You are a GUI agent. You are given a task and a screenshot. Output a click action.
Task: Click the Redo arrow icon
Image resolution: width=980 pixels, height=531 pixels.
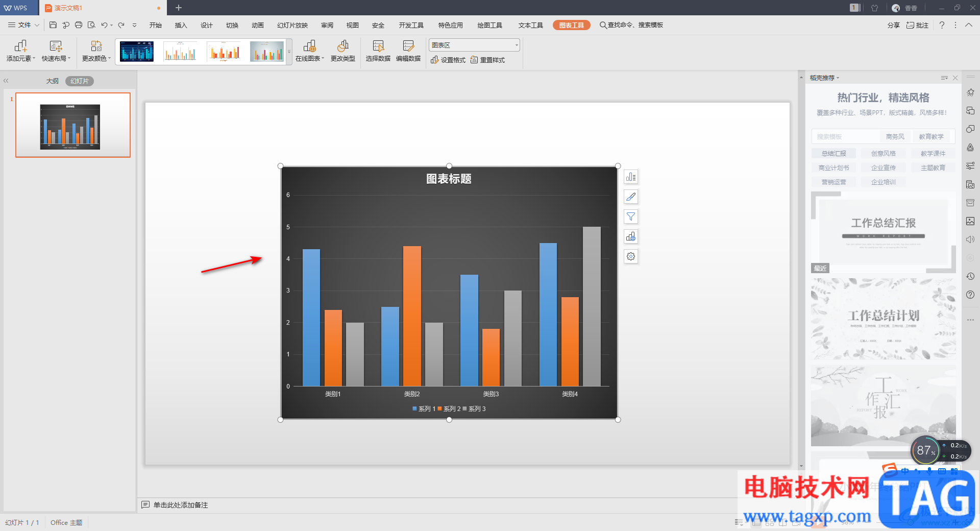coord(121,25)
